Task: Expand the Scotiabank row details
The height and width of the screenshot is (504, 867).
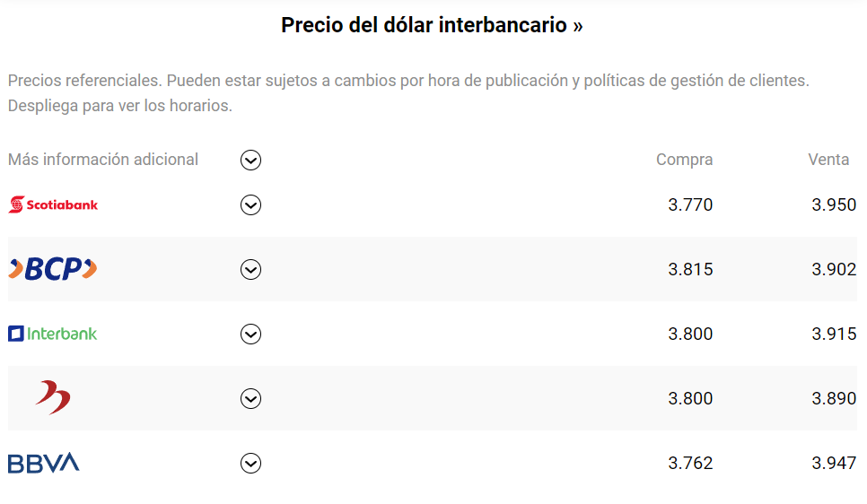Action: (250, 204)
